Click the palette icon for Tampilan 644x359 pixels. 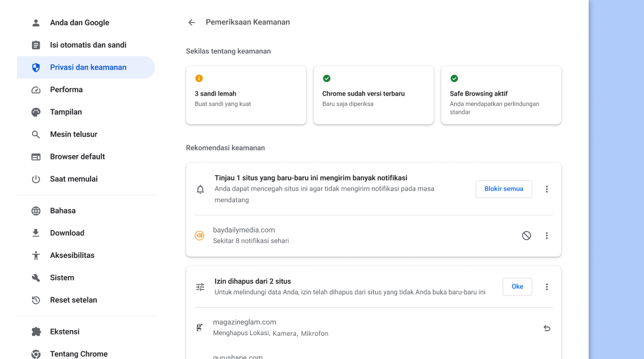tap(36, 112)
